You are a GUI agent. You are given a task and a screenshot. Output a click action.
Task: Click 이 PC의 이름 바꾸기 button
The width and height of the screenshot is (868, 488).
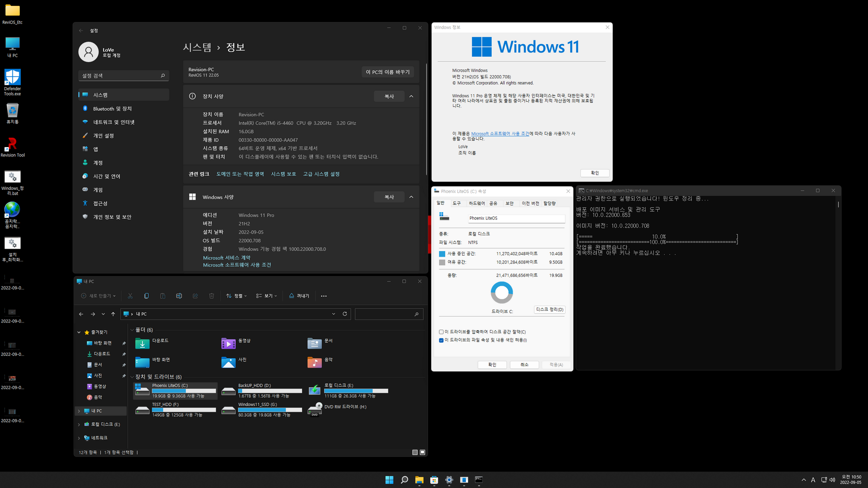pyautogui.click(x=387, y=72)
